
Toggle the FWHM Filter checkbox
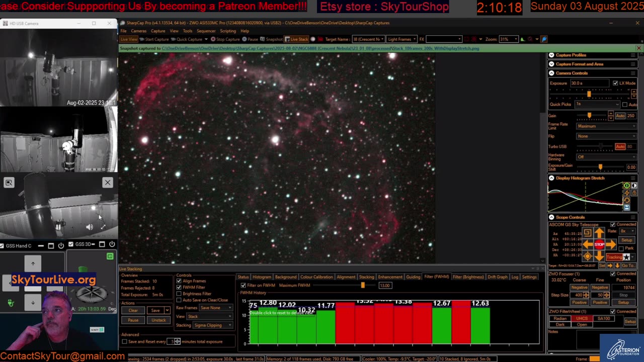(179, 288)
